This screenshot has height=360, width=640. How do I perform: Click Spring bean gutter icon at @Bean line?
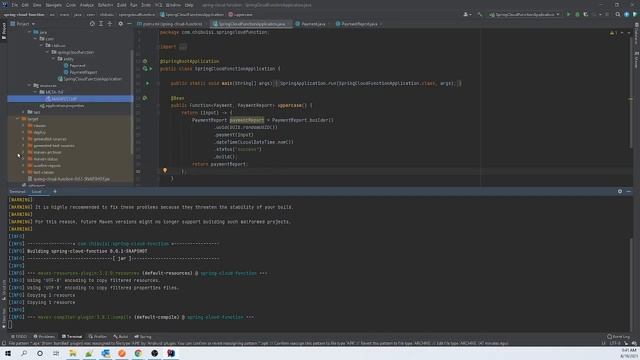click(x=145, y=98)
